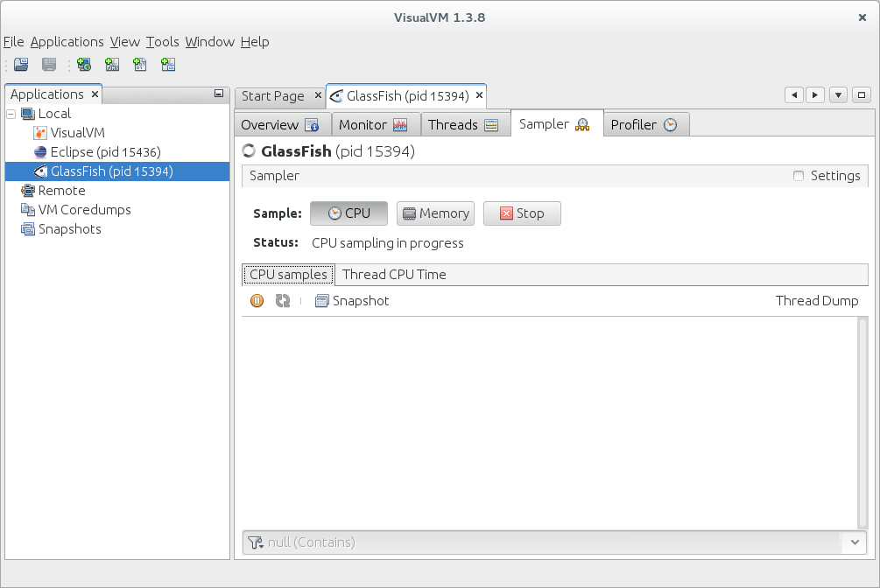Open the Help menu
This screenshot has height=588, width=880.
pos(255,42)
